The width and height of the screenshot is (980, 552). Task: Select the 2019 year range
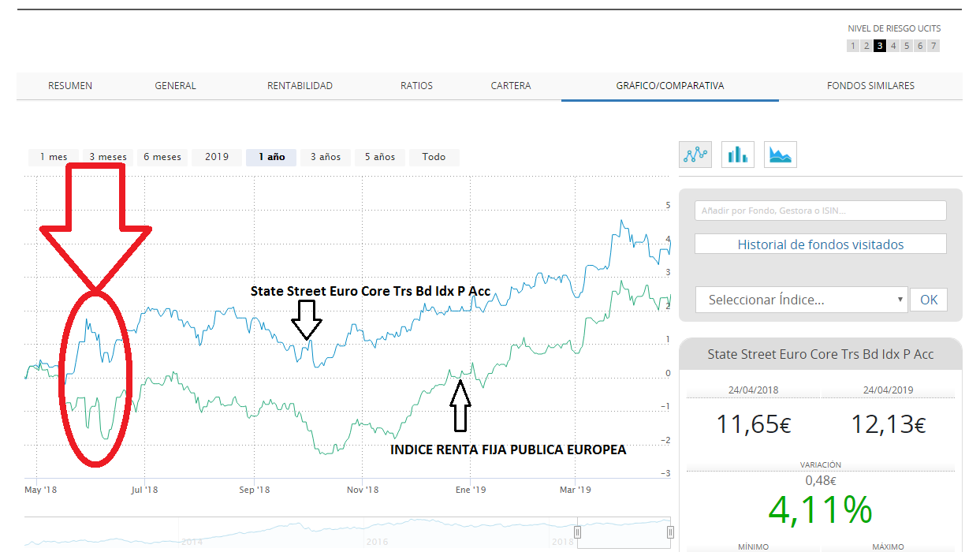(217, 157)
